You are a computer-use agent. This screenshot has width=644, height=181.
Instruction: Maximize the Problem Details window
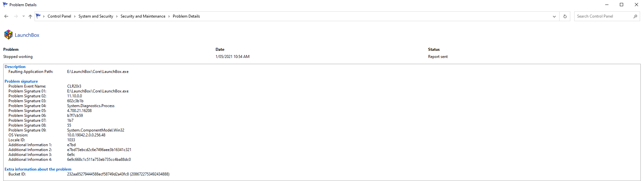(x=622, y=5)
